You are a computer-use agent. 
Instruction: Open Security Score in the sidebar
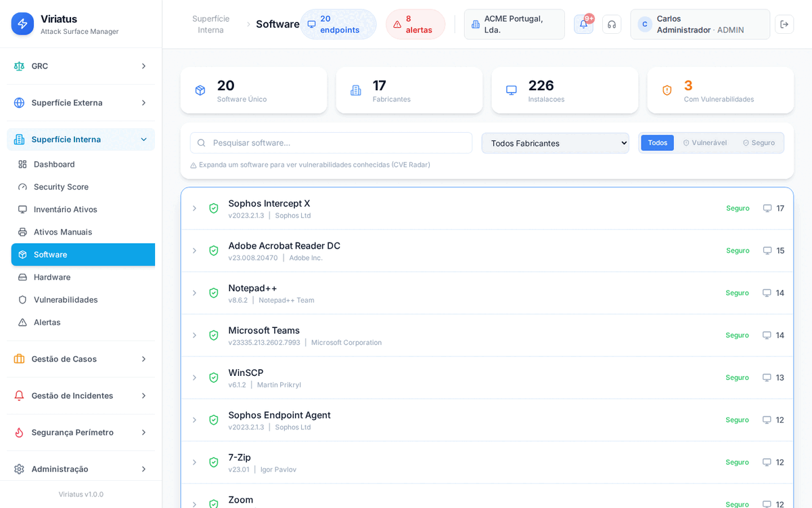61,187
